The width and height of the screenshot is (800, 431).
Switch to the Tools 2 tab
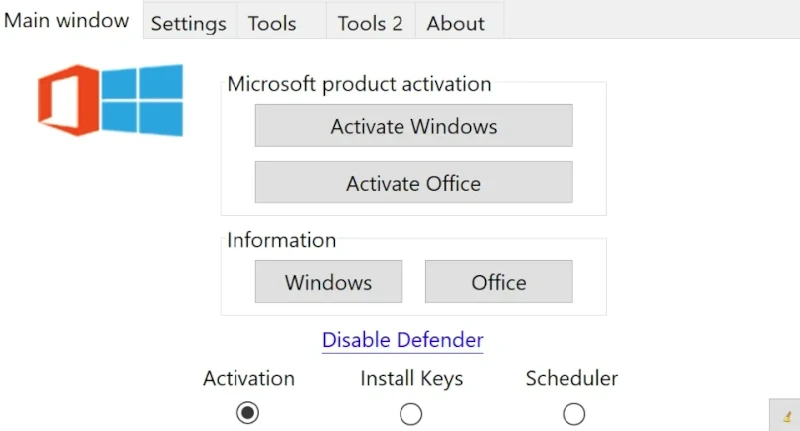[370, 23]
